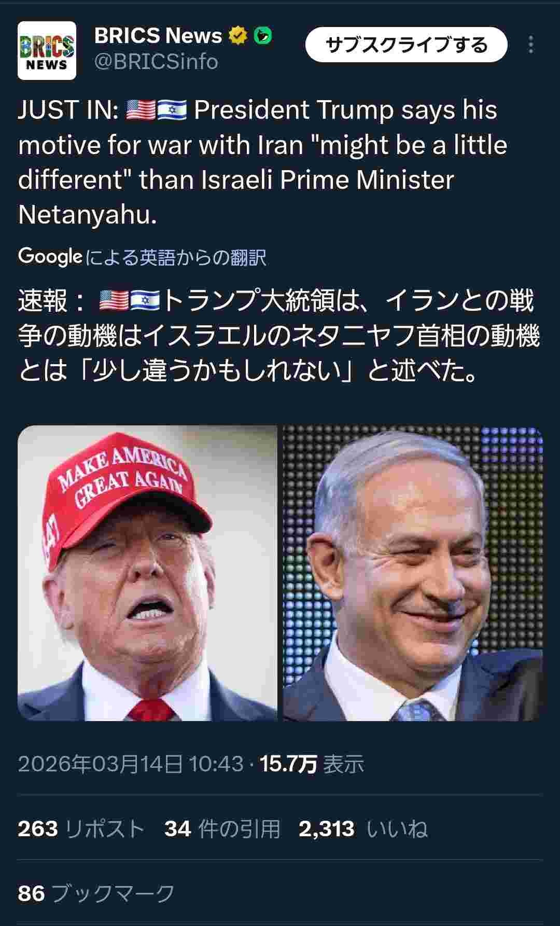
Task: Click the 2026年03月14日 10:43 timestamp
Action: (131, 764)
